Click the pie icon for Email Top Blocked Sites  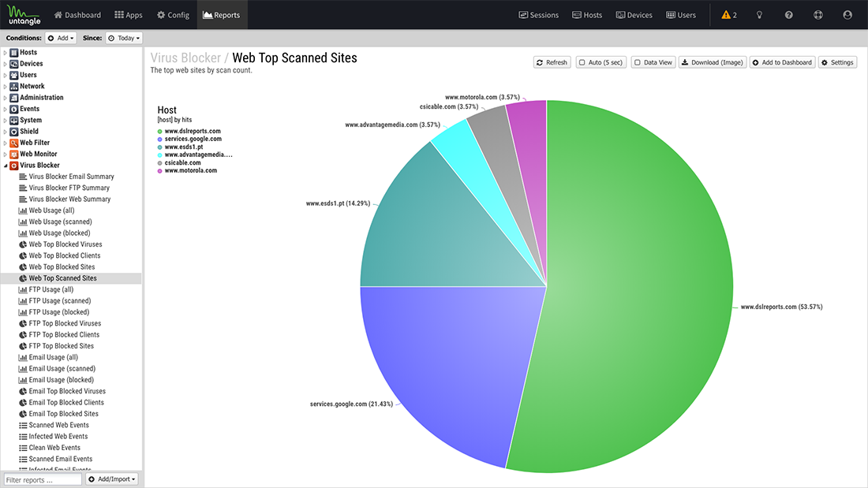coord(23,414)
